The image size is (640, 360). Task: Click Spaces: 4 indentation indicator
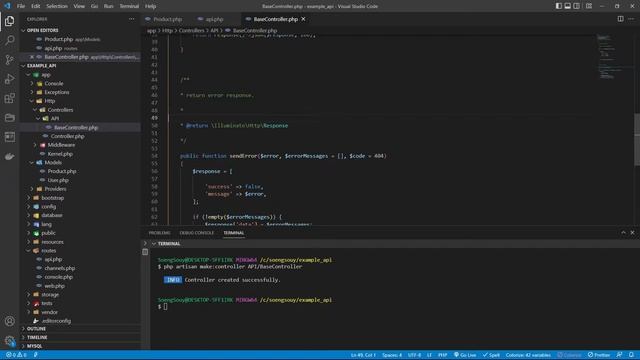(x=392, y=355)
